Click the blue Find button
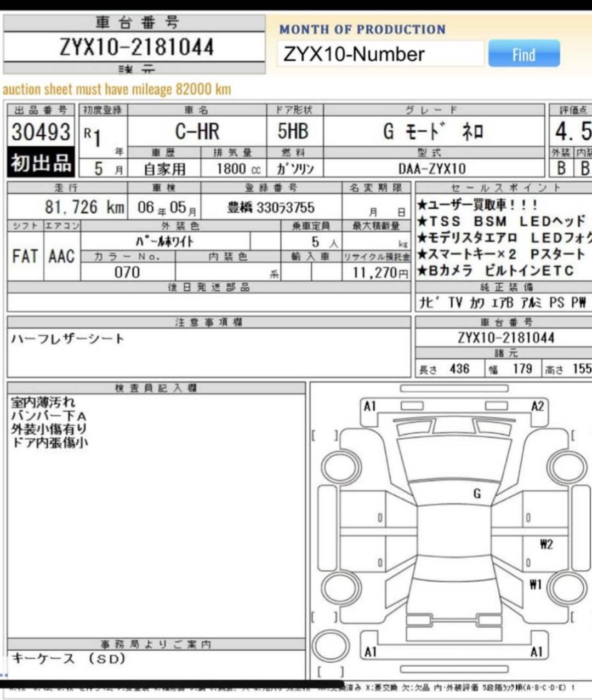This screenshot has width=592, height=700. (x=524, y=54)
